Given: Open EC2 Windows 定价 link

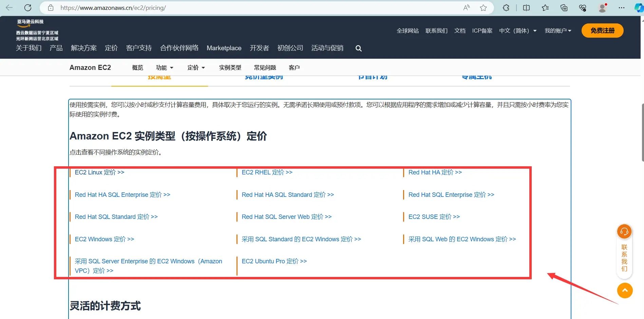Looking at the screenshot, I should click(105, 239).
